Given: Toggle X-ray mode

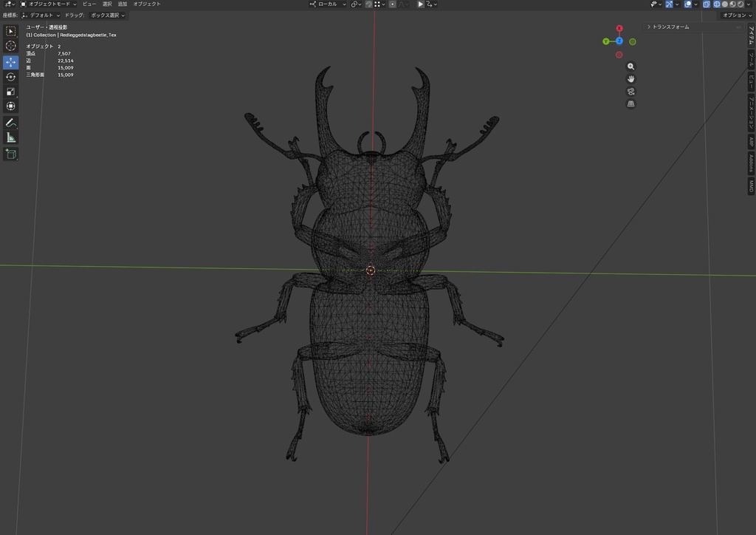Looking at the screenshot, I should (707, 4).
